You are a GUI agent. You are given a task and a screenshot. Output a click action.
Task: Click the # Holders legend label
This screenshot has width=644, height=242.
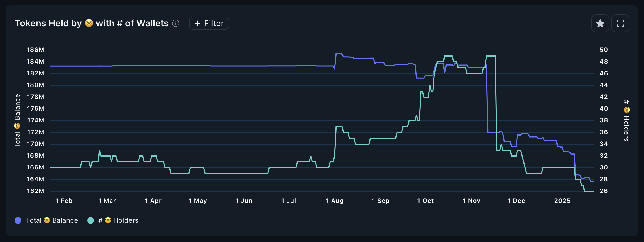118,220
